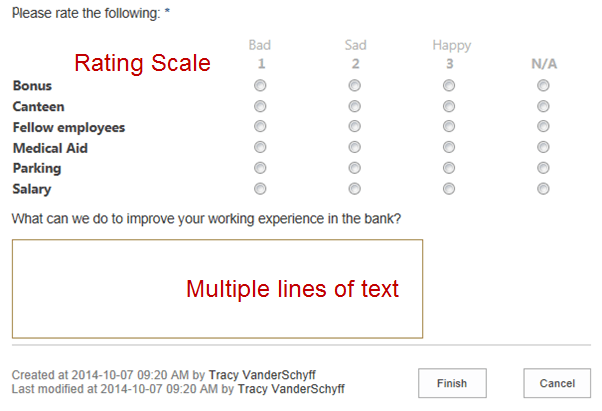Mark Bonus as N/A
Screen dimensions: 602x411
pyautogui.click(x=543, y=86)
